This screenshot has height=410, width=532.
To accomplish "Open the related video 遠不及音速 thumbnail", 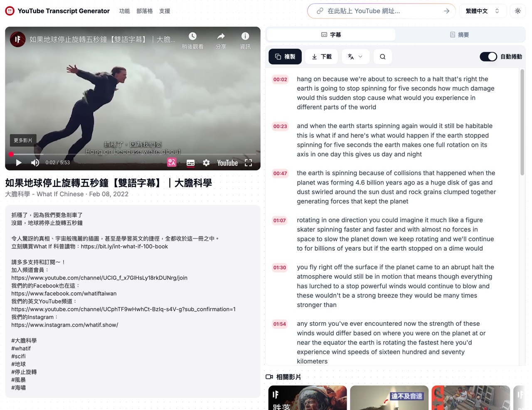I will (x=389, y=398).
